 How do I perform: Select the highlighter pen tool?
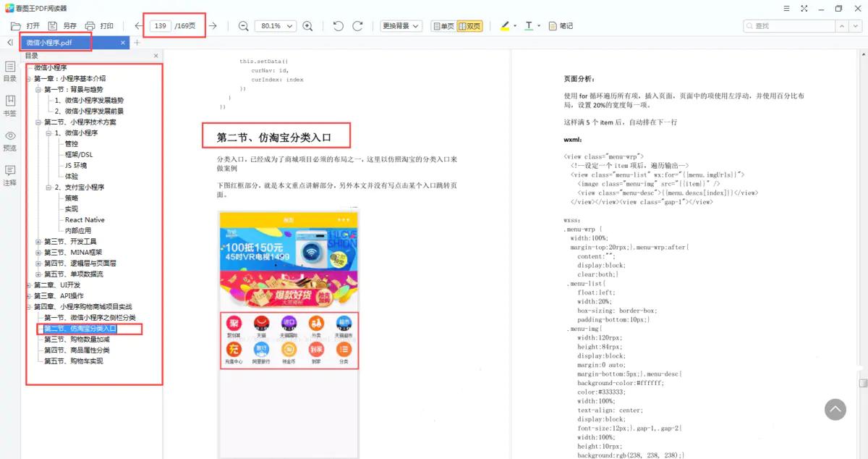point(505,25)
